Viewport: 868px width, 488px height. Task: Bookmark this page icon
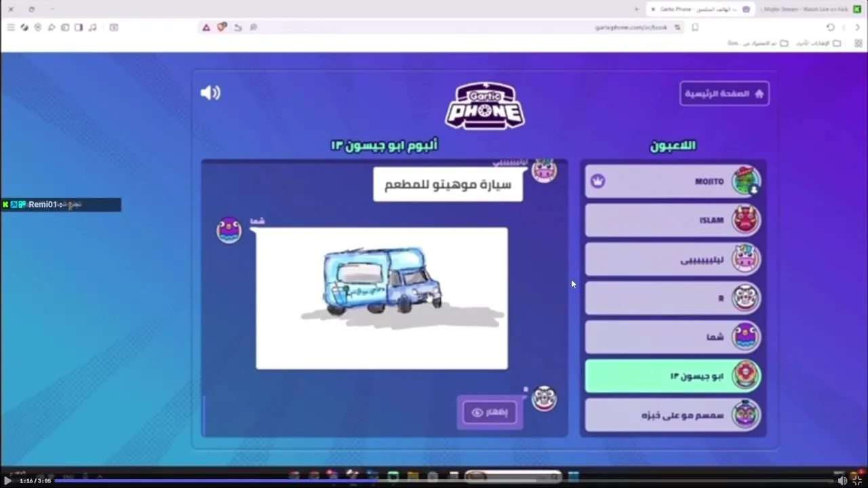point(695,27)
